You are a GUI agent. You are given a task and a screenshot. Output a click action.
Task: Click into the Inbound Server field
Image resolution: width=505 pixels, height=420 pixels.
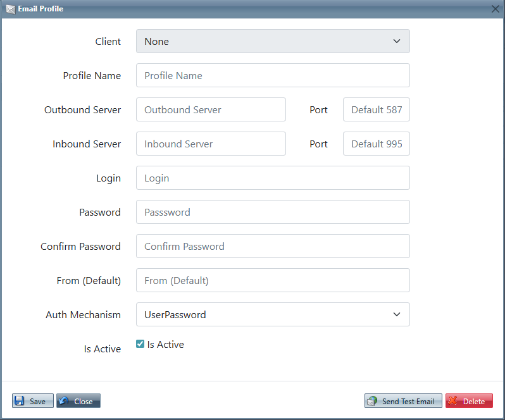click(x=211, y=144)
